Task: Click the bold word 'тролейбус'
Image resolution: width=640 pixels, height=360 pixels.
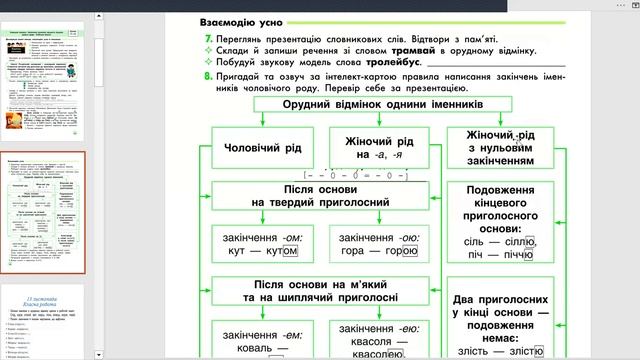Action: pos(393,62)
